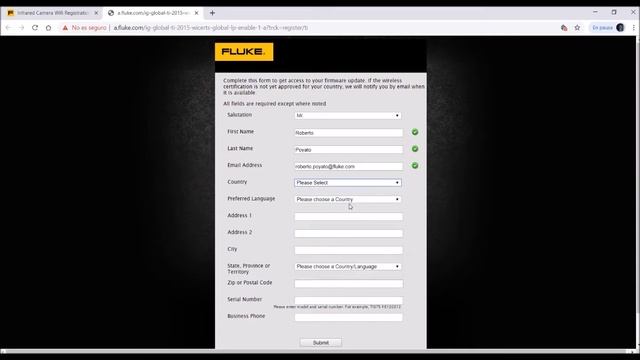Click the First Name field
640x360 pixels.
349,133
